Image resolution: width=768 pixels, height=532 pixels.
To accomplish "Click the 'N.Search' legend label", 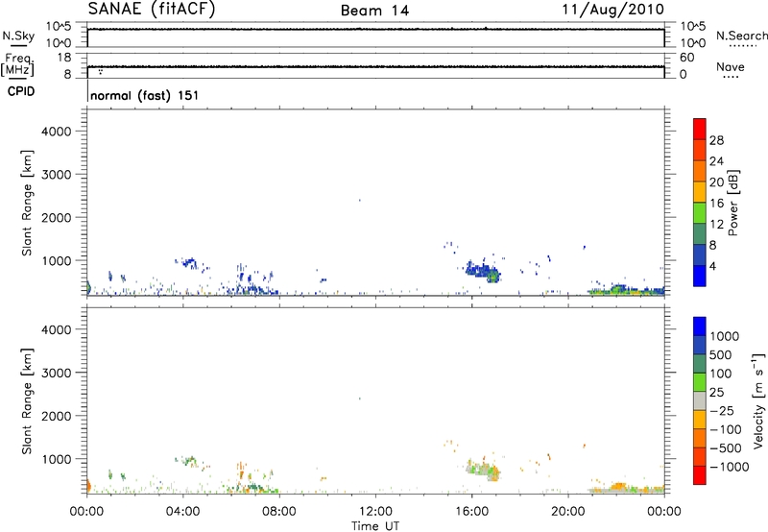I will (741, 36).
